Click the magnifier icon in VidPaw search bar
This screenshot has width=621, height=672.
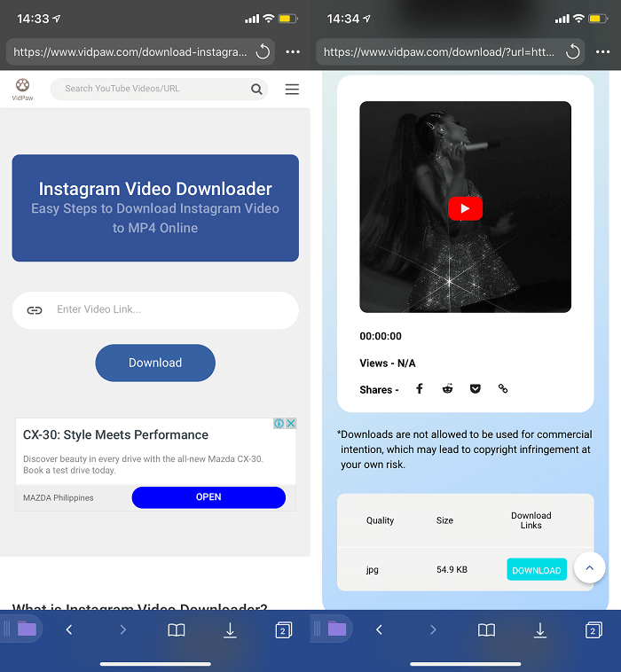click(256, 90)
